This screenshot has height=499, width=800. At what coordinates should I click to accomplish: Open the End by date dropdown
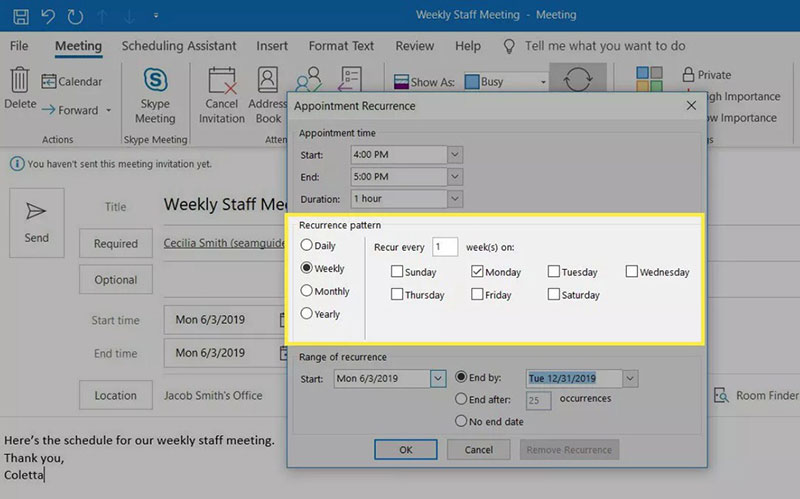(630, 379)
